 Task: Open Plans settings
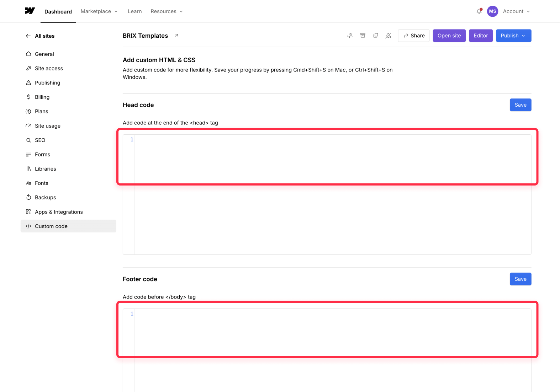coord(68,111)
